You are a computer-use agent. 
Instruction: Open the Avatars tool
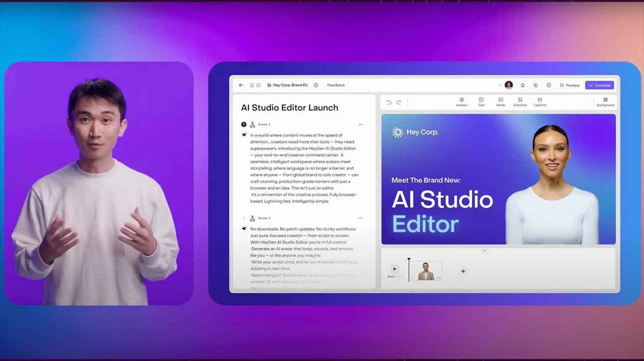click(462, 102)
